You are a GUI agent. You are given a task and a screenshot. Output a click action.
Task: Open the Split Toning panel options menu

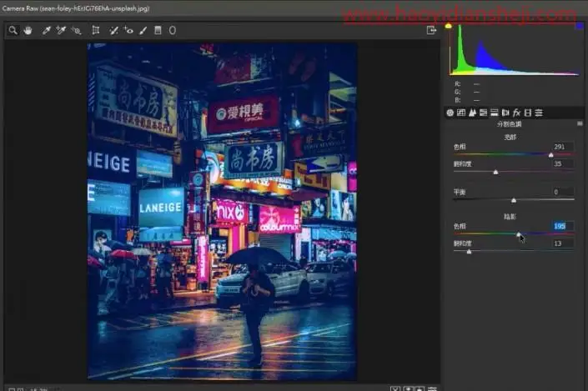click(x=580, y=123)
